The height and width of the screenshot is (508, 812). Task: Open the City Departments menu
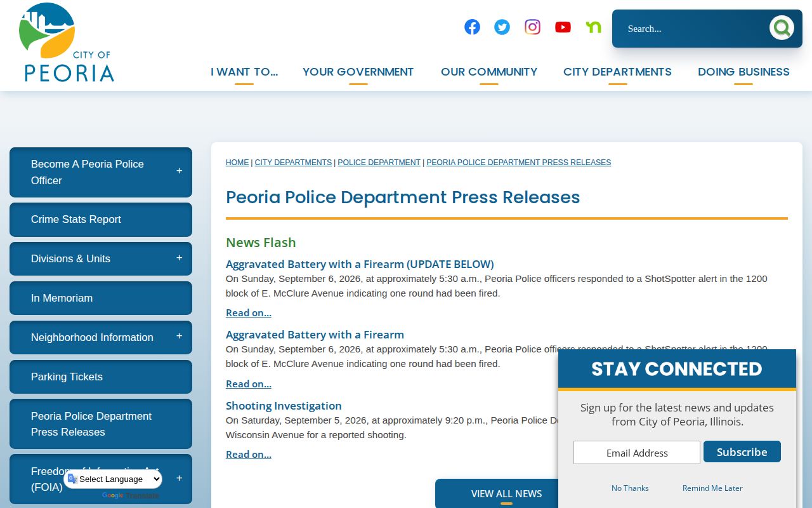coord(617,72)
